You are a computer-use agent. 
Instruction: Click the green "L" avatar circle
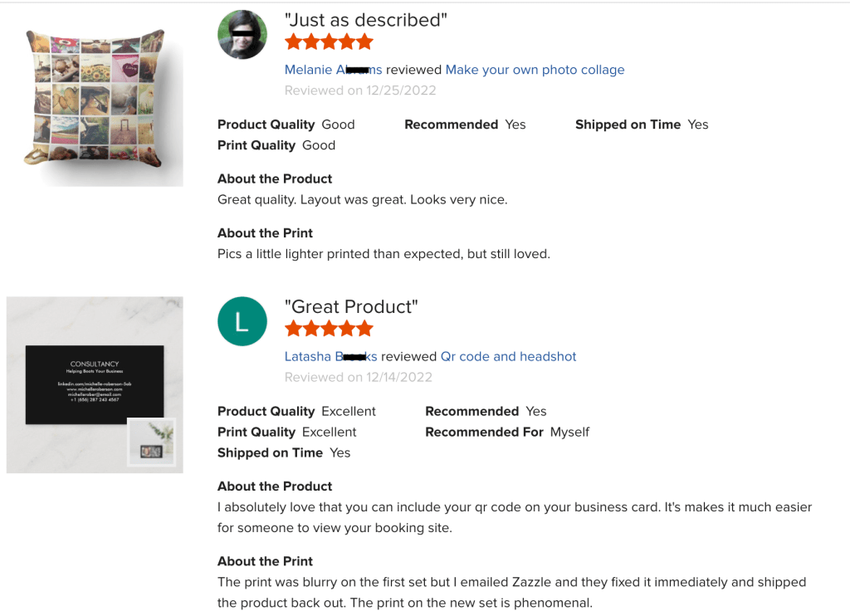[x=242, y=321]
